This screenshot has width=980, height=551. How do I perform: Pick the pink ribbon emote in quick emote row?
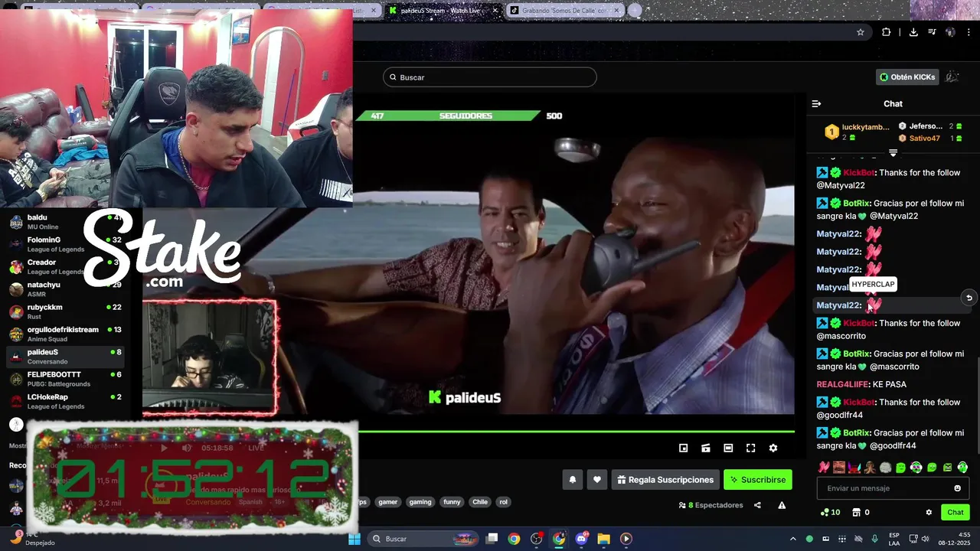point(824,467)
